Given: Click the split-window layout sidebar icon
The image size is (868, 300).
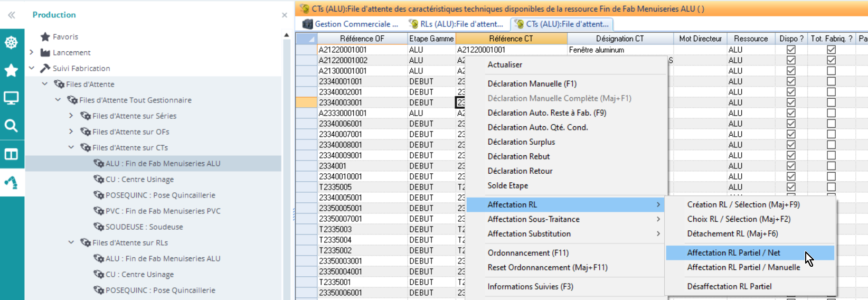Looking at the screenshot, I should coord(11,154).
